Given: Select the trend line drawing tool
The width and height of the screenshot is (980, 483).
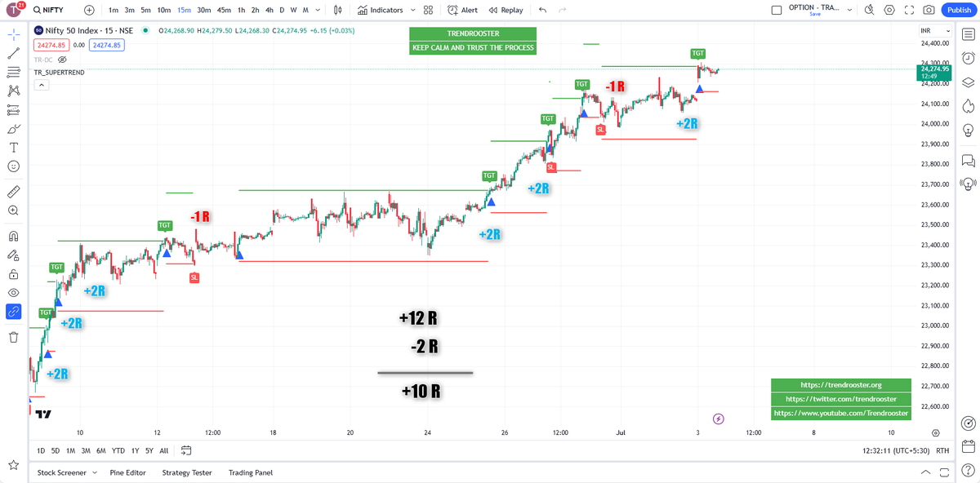Looking at the screenshot, I should 14,54.
